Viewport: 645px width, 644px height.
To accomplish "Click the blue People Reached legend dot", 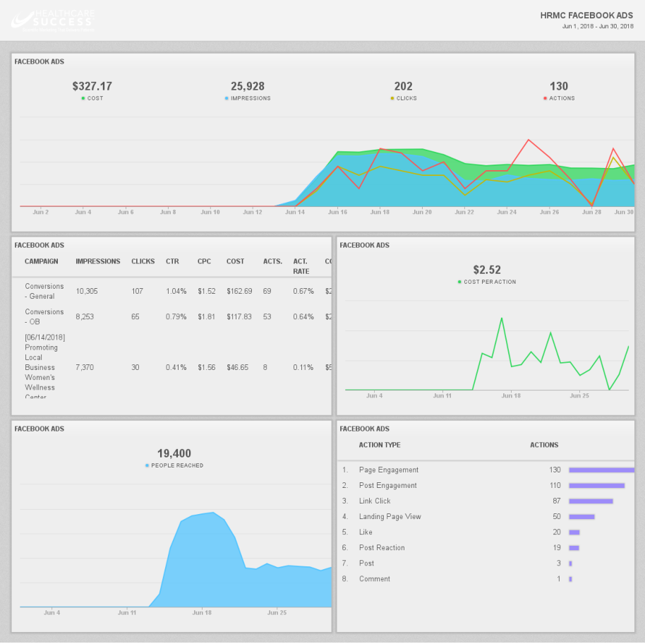I will pos(147,465).
